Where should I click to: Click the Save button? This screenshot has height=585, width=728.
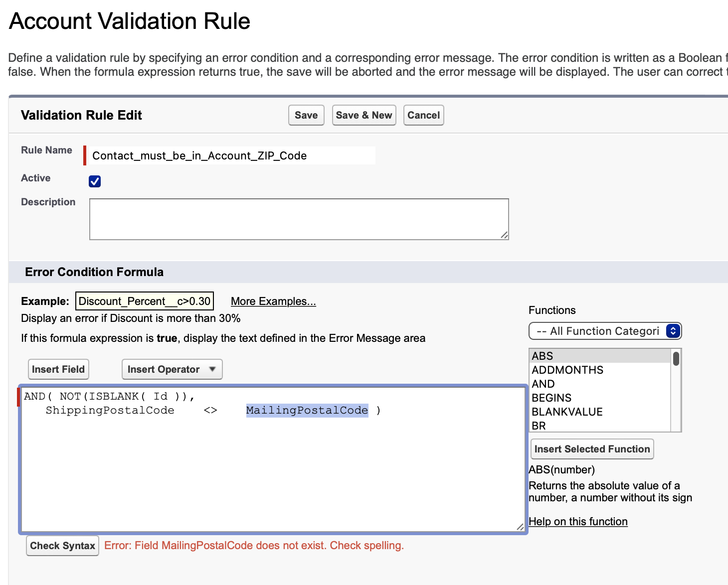[x=306, y=115]
